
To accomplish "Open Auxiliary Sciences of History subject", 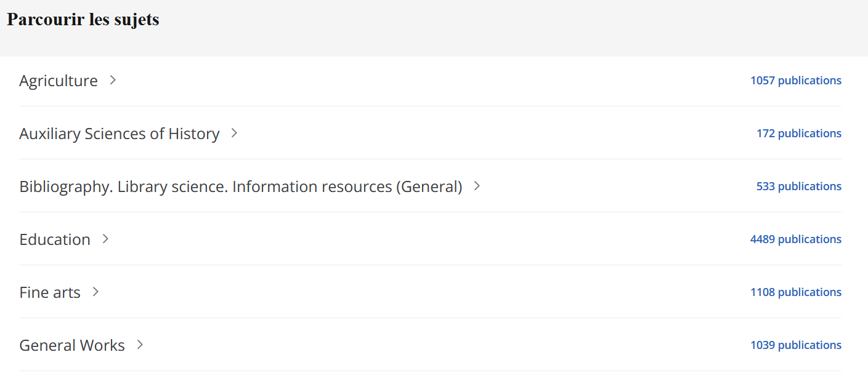I will 120,134.
